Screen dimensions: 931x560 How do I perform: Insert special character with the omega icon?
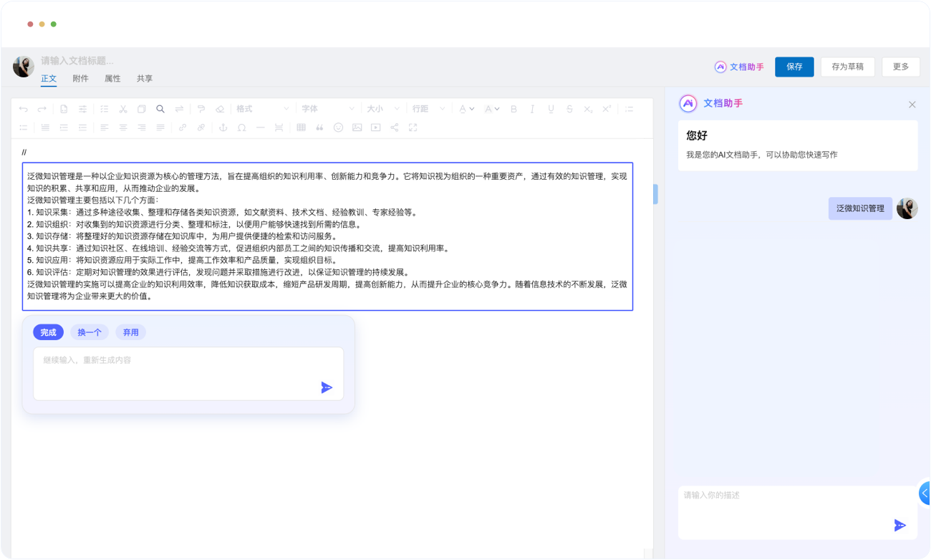point(241,127)
